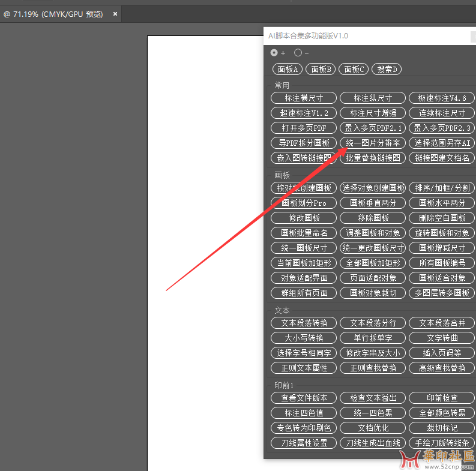Run 统一图片分辨率 script
Image resolution: width=476 pixels, height=471 pixels.
(373, 143)
